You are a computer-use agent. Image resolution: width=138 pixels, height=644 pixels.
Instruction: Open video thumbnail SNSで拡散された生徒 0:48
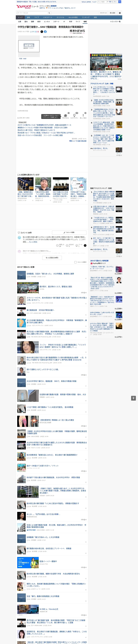[61, 184]
